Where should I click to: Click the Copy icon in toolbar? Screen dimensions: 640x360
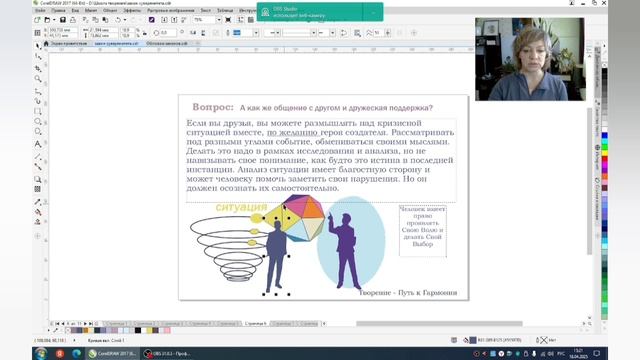tap(95, 20)
